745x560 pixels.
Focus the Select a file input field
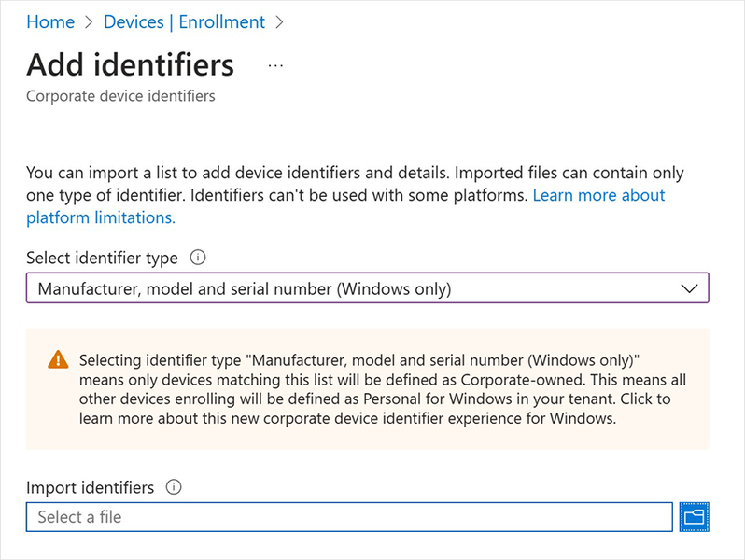click(349, 516)
